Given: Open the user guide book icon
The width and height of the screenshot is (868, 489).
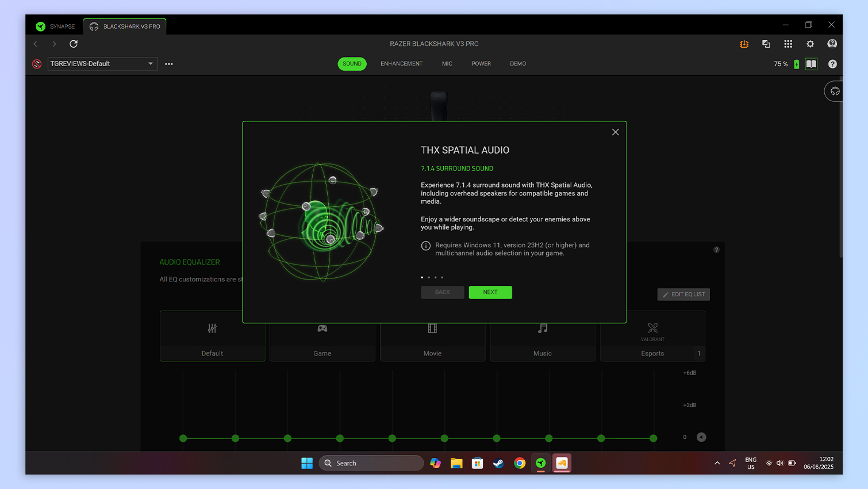Looking at the screenshot, I should pos(811,64).
